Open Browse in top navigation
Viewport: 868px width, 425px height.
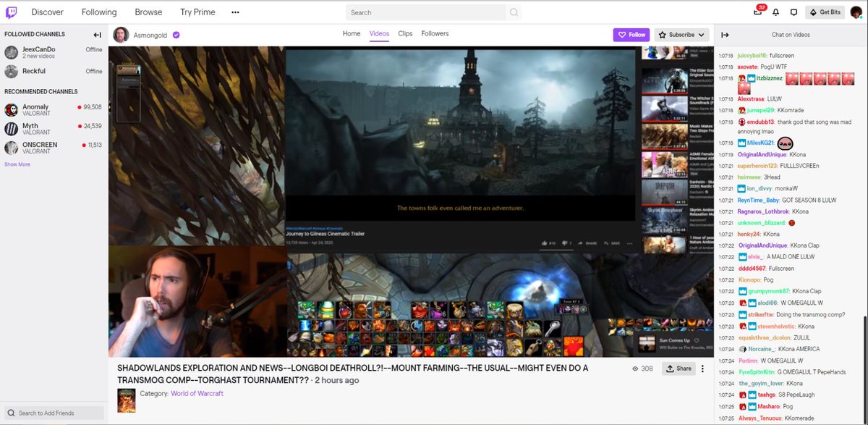148,12
